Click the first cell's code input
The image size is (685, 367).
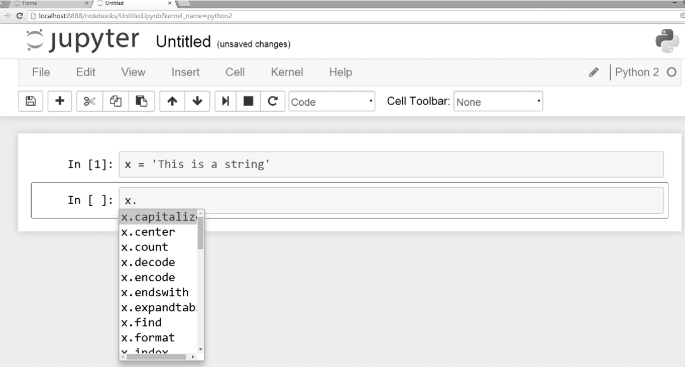pyautogui.click(x=391, y=164)
